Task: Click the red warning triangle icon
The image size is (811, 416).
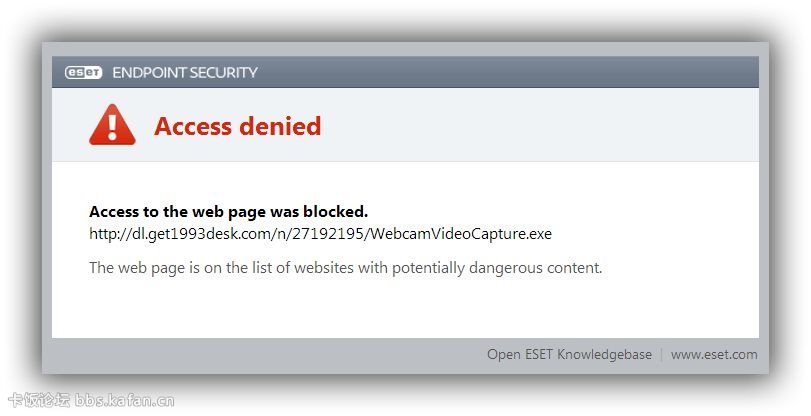Action: tap(112, 125)
